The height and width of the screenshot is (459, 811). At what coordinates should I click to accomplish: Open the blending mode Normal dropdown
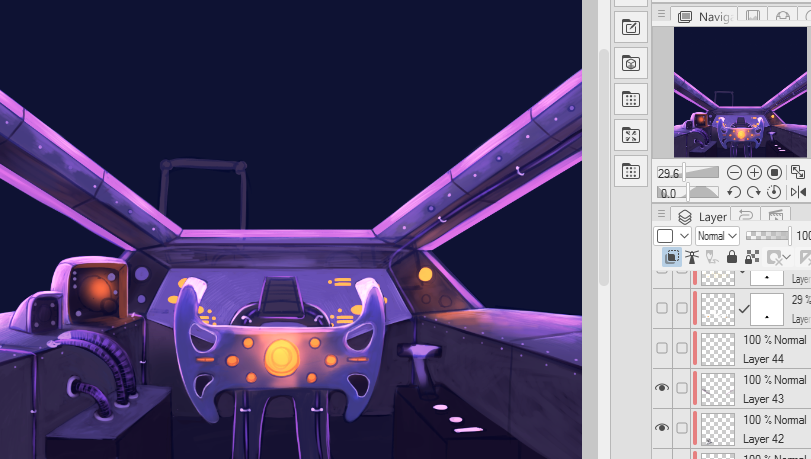[x=717, y=236]
